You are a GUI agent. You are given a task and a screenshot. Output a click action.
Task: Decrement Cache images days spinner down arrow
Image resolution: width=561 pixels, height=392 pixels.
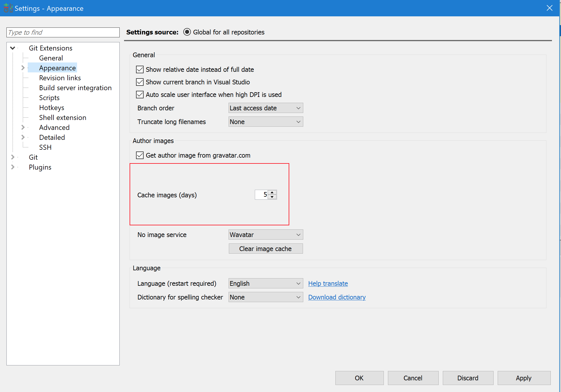(272, 197)
